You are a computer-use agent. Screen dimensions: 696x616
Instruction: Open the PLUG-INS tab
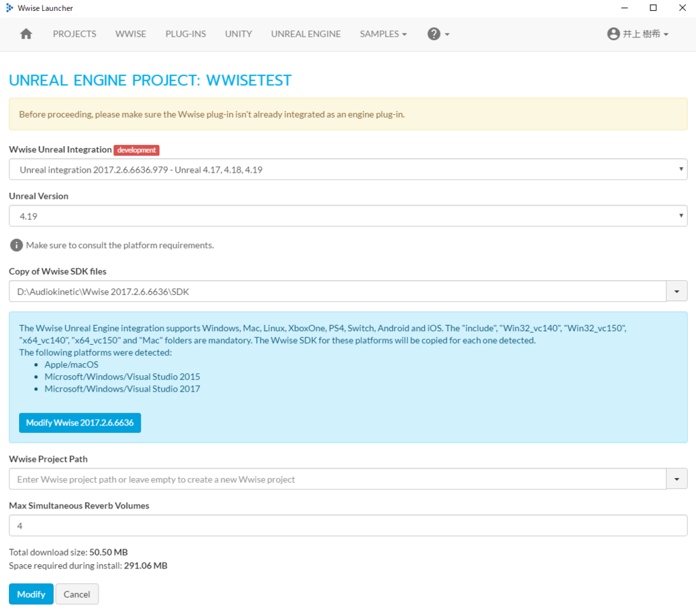click(x=186, y=34)
